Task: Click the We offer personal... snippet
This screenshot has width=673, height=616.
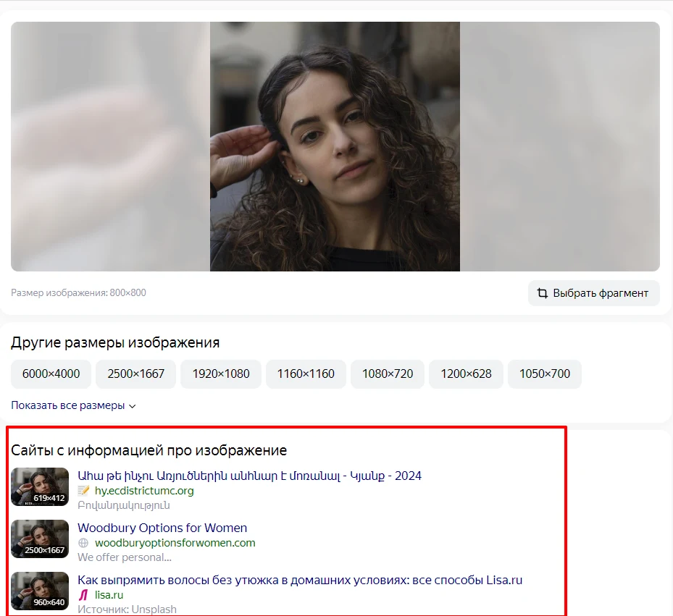Action: [125, 557]
